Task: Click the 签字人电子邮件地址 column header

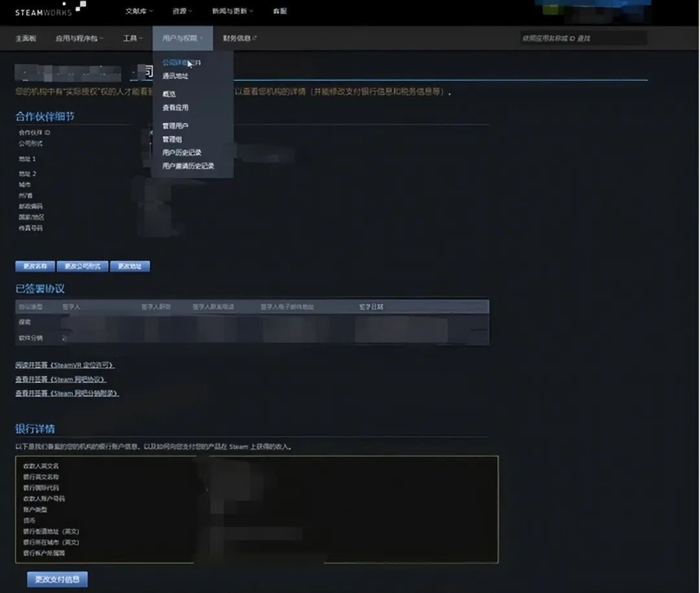Action: coord(287,307)
